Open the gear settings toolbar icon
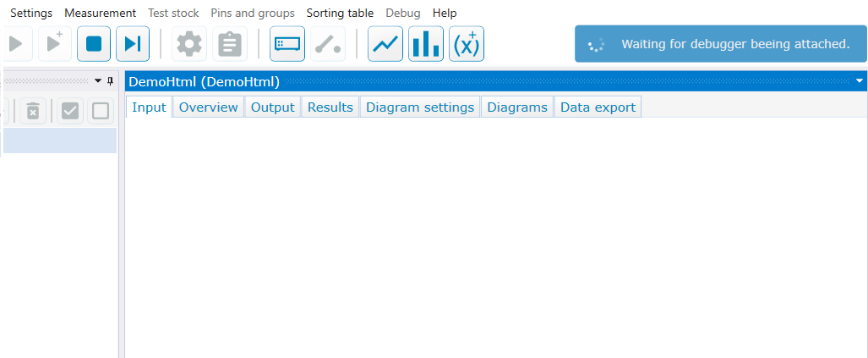868x358 pixels. coord(189,44)
